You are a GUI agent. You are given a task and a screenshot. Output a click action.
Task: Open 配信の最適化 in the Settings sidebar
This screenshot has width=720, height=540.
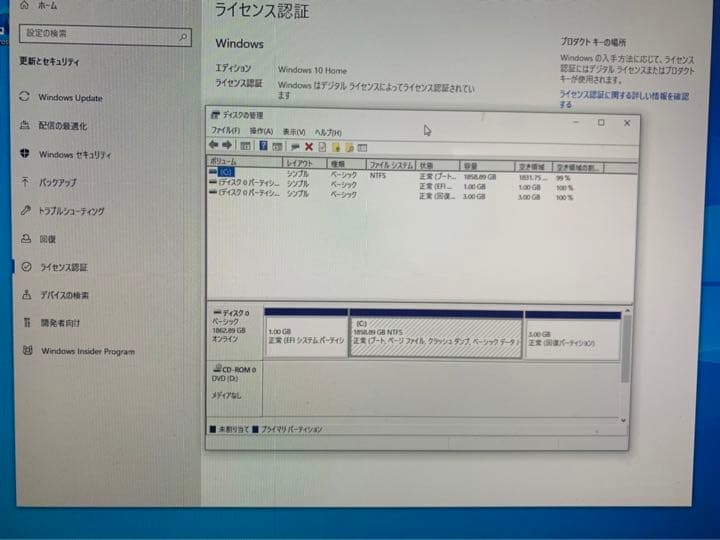53,125
